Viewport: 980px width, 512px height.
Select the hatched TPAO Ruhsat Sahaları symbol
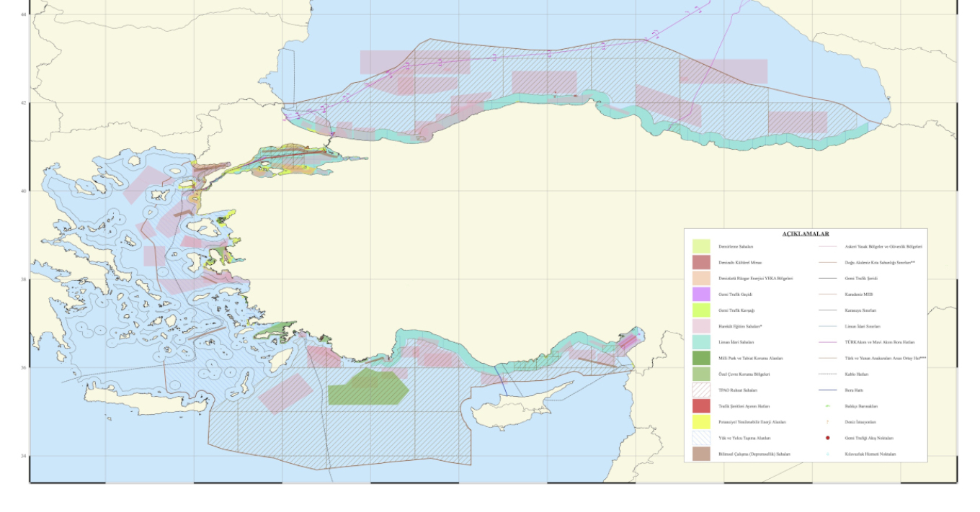click(x=701, y=390)
